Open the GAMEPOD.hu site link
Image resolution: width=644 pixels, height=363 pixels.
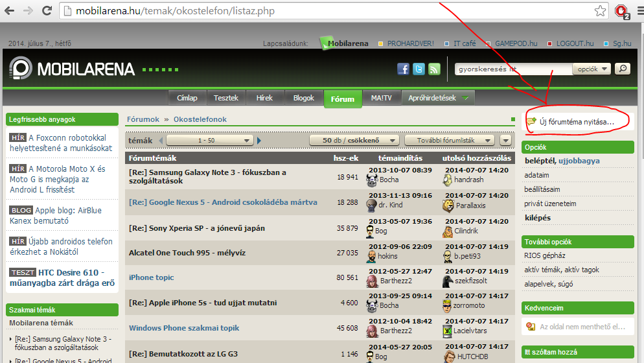tap(516, 43)
